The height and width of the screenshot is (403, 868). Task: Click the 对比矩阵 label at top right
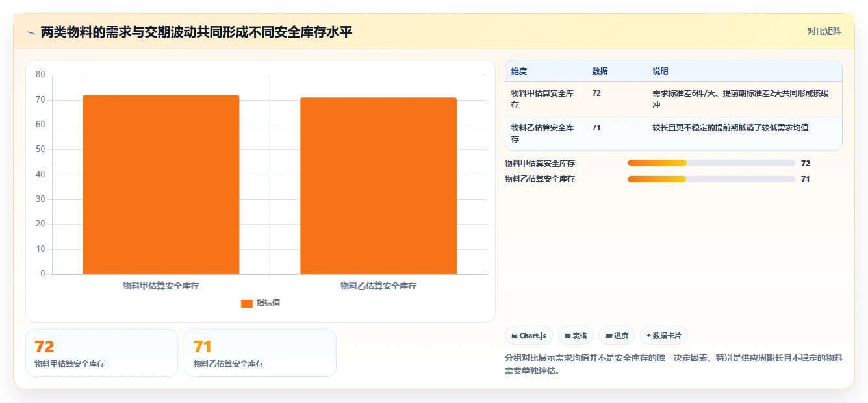pyautogui.click(x=824, y=31)
